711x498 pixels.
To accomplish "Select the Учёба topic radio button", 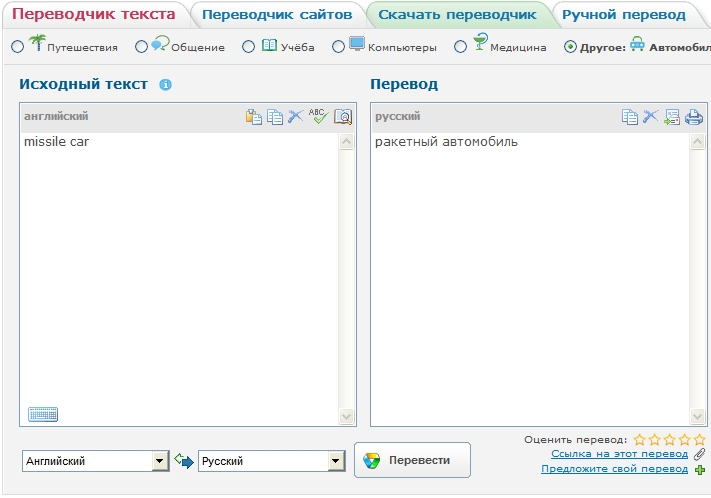I will point(249,46).
